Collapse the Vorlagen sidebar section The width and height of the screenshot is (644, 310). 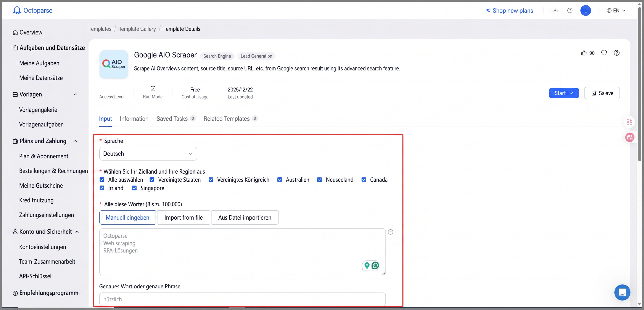(75, 94)
